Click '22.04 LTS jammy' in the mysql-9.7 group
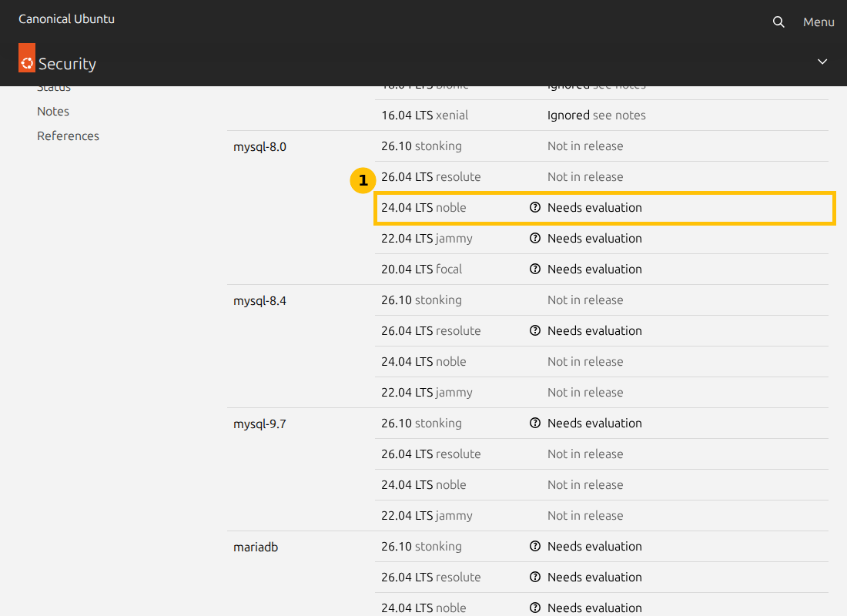This screenshot has width=847, height=616. (x=427, y=515)
